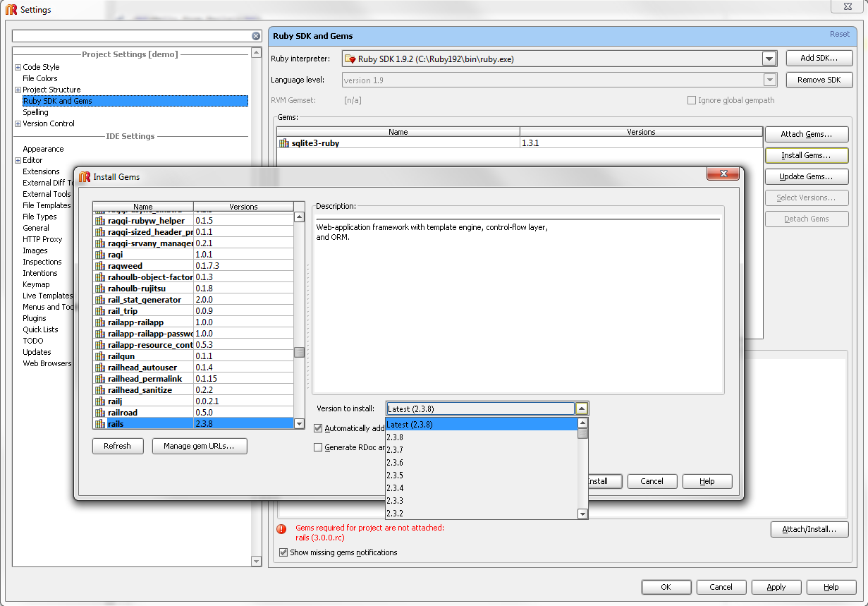Clear the settings search box with the X icon
This screenshot has width=868, height=606.
click(256, 36)
